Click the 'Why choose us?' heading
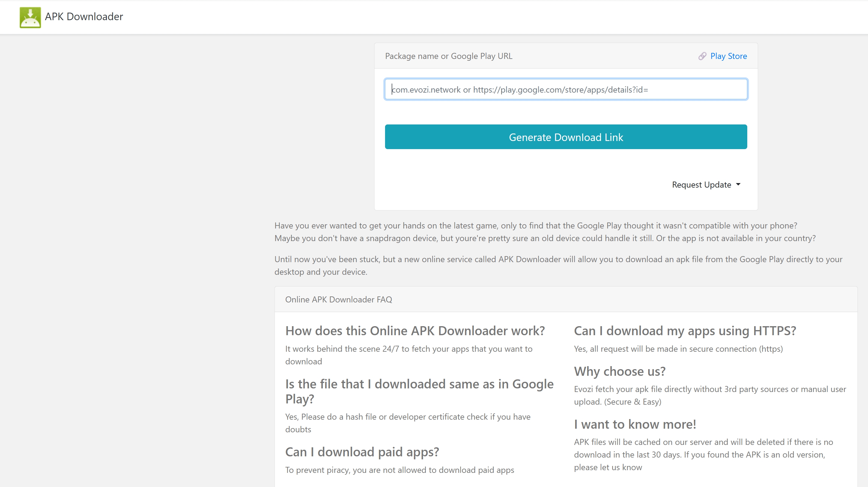The image size is (868, 487). click(x=619, y=371)
